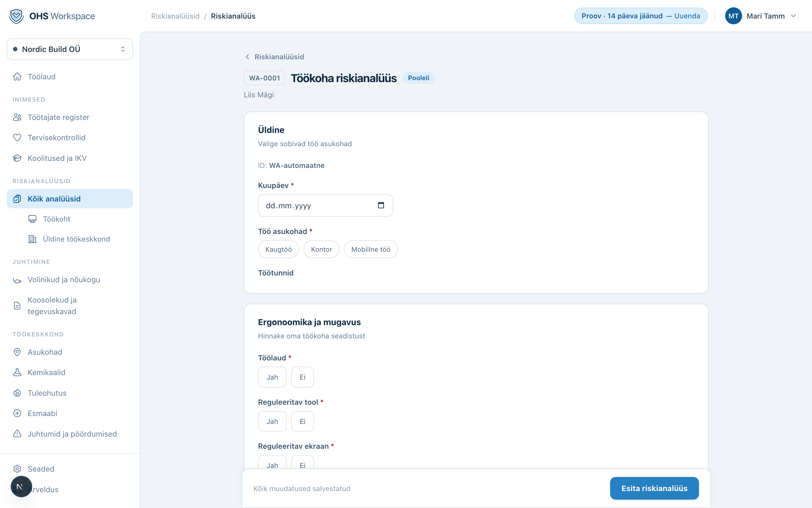Click the ID: WA-automaatne text

(x=291, y=165)
